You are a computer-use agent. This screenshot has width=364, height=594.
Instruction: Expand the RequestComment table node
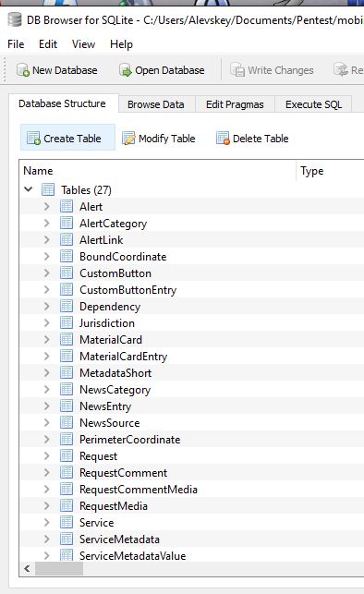click(x=46, y=472)
